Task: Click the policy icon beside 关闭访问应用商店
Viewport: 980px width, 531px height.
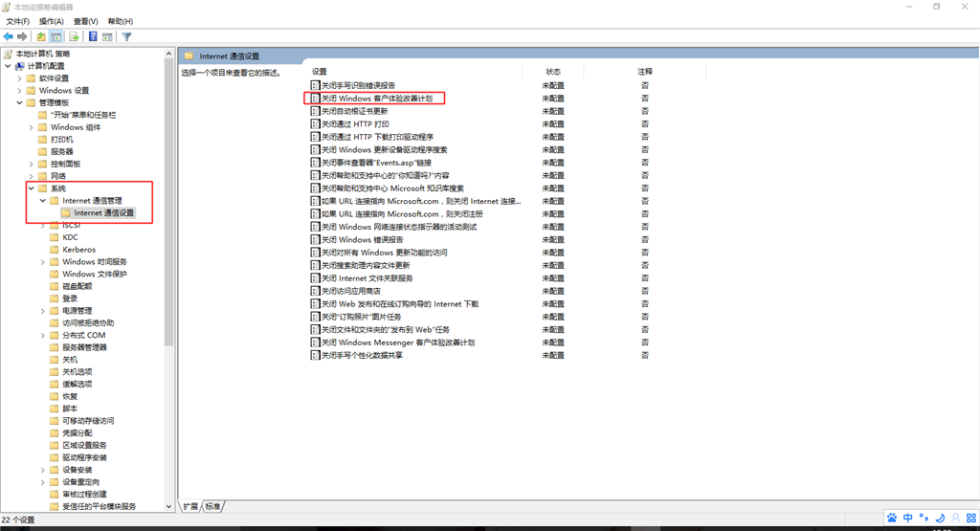Action: 316,291
